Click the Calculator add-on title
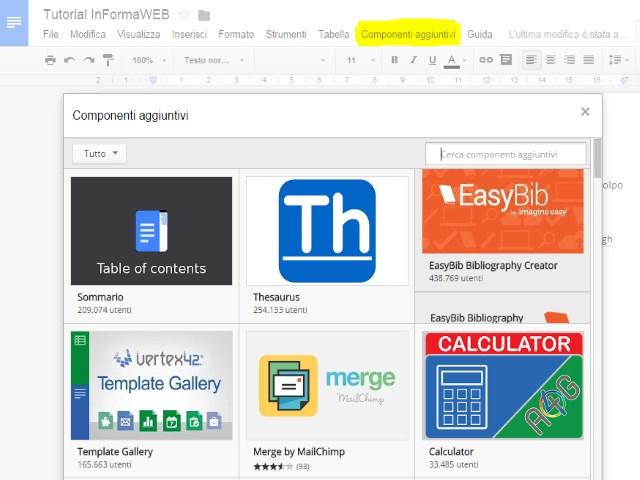This screenshot has width=640, height=480. tap(451, 452)
